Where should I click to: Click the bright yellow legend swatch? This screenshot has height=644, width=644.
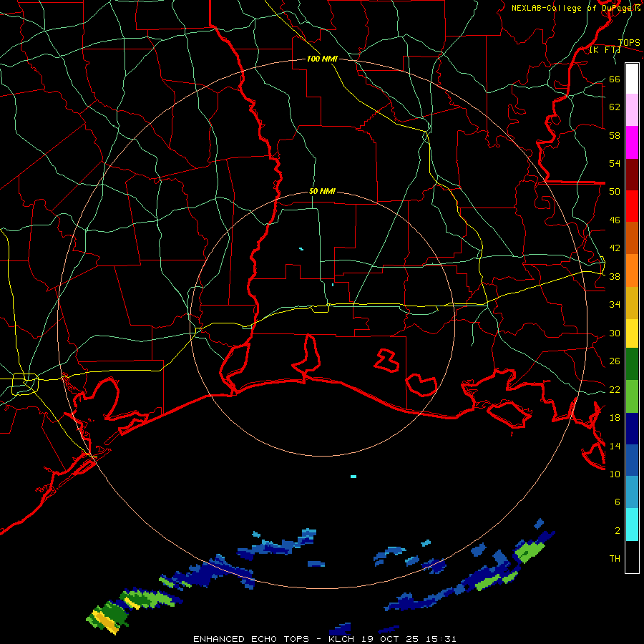(632, 333)
